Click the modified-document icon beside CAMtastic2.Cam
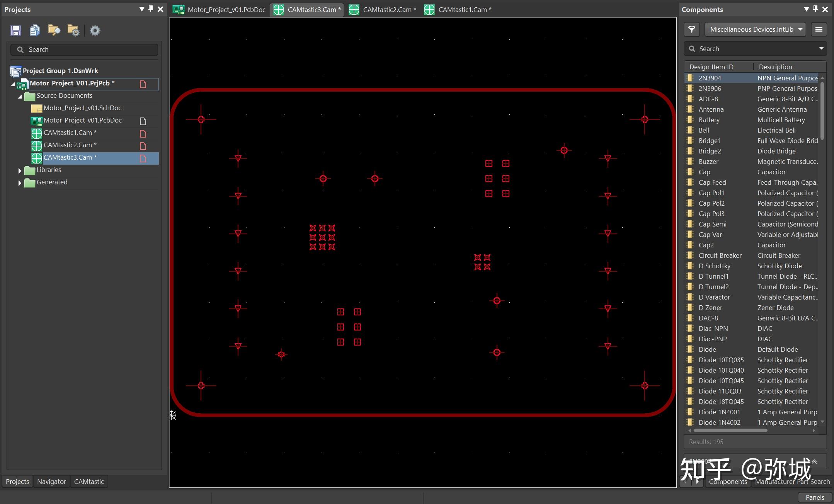 click(143, 146)
